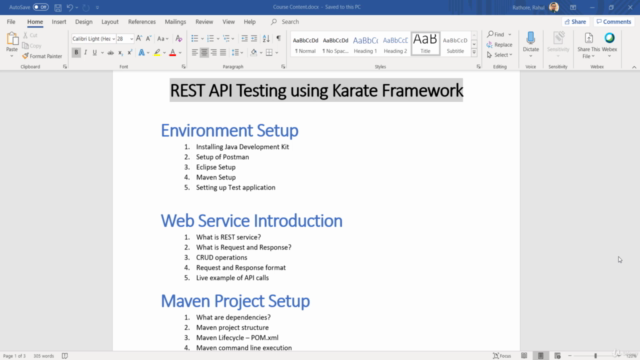Switch to the Layout tab
640x360 pixels.
(x=110, y=22)
